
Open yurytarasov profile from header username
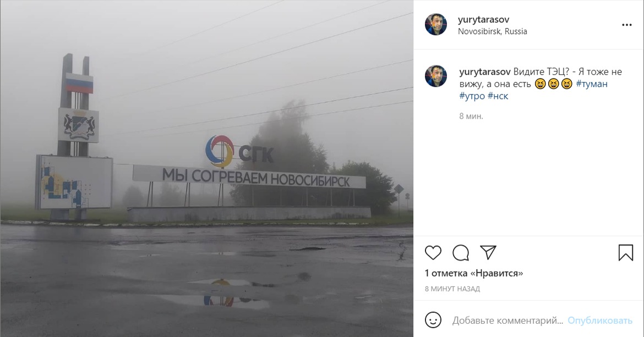click(483, 19)
